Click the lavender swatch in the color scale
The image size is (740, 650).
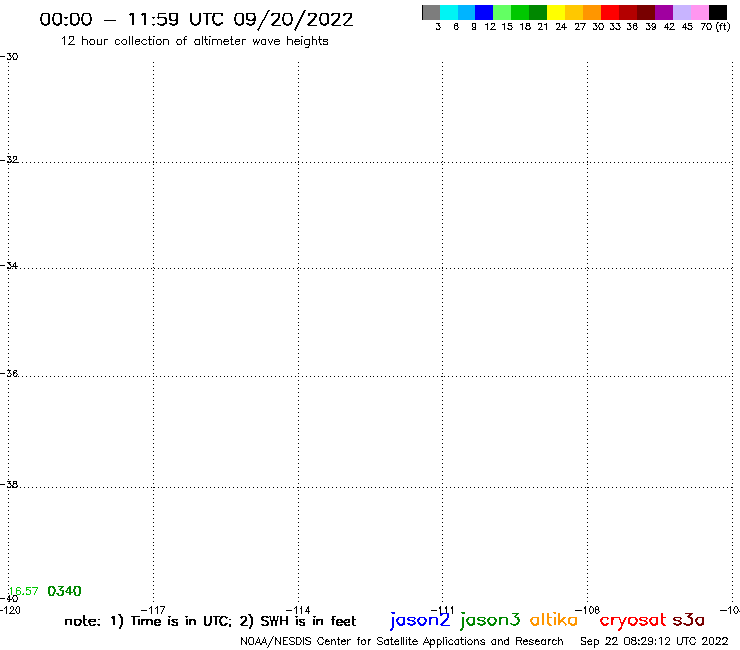[x=681, y=12]
